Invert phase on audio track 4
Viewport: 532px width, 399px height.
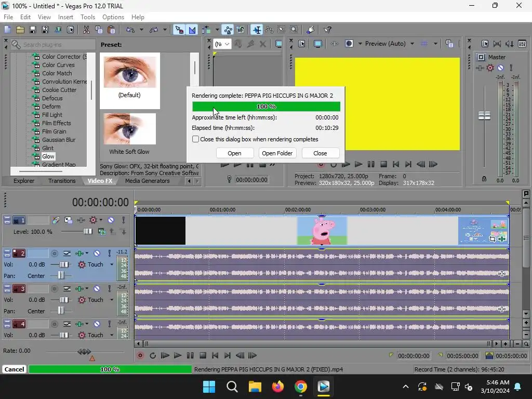pyautogui.click(x=67, y=324)
